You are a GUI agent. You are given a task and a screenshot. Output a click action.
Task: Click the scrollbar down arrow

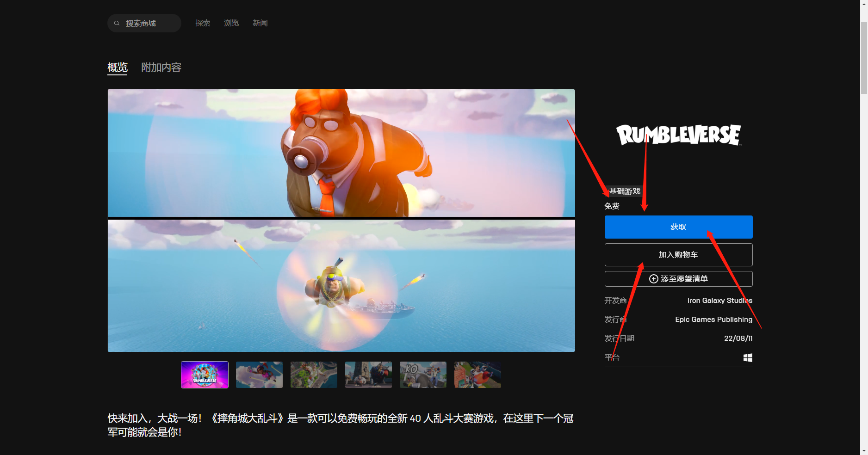click(864, 451)
